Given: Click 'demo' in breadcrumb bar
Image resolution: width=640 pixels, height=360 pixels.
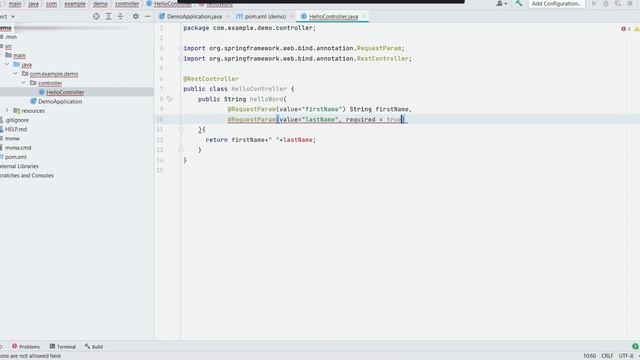Looking at the screenshot, I should (100, 4).
